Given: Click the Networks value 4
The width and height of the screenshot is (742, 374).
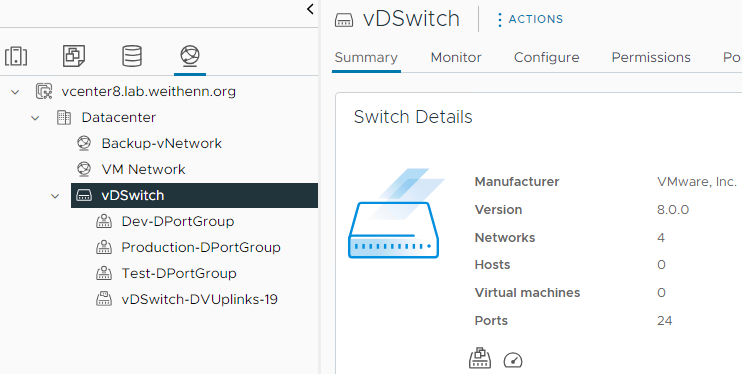Looking at the screenshot, I should (661, 238).
